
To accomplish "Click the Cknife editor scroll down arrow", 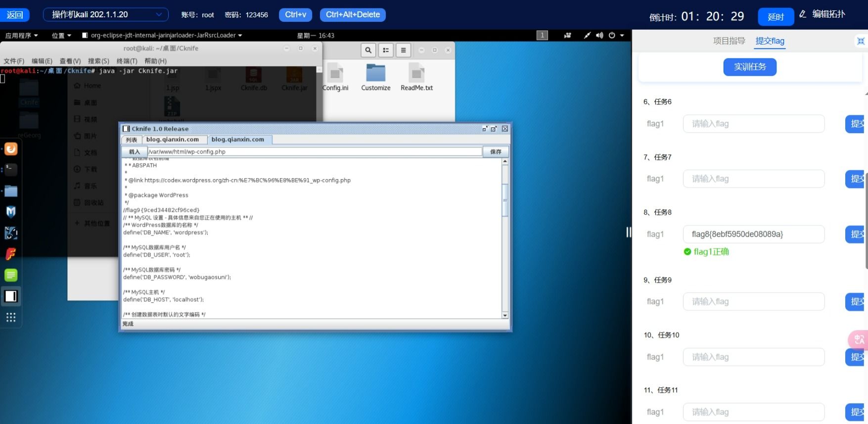I will [505, 315].
